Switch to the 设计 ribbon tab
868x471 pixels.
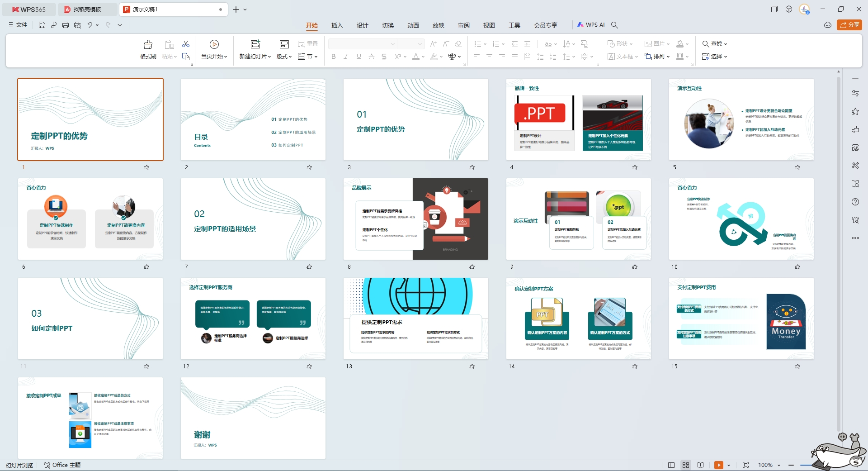(363, 25)
